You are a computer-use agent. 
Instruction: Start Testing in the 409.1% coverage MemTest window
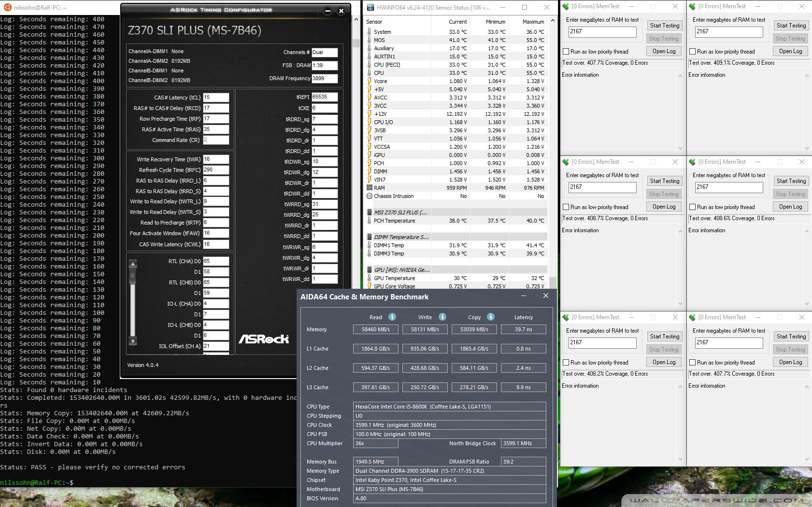tap(791, 26)
